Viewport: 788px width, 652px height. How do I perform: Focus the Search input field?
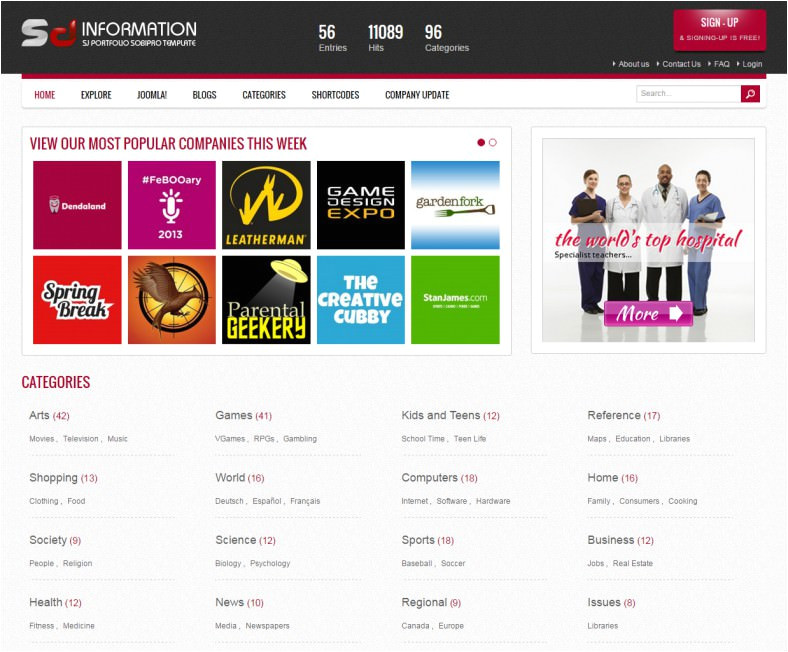point(688,94)
